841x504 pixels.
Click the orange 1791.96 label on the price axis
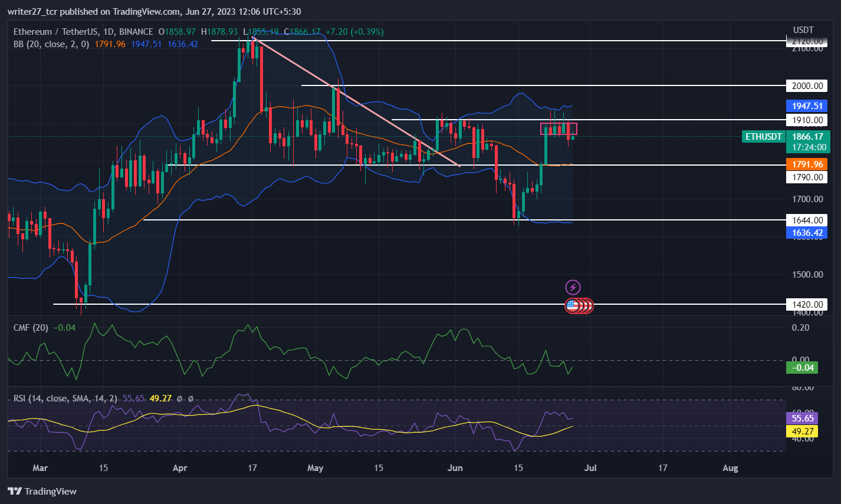(x=807, y=165)
